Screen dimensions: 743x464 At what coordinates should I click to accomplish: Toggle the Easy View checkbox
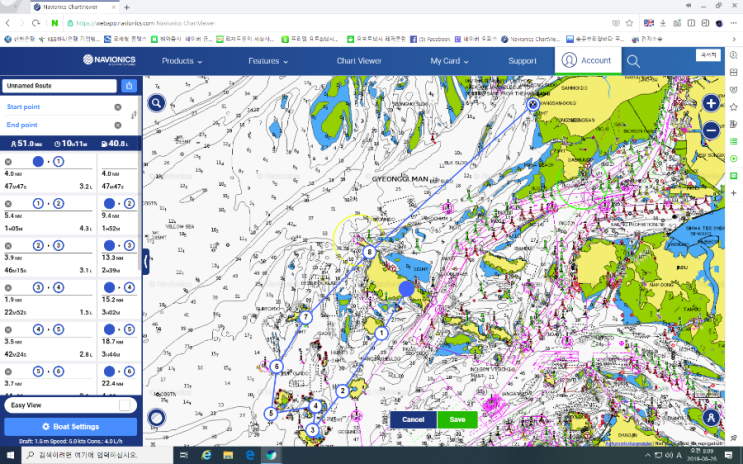125,405
